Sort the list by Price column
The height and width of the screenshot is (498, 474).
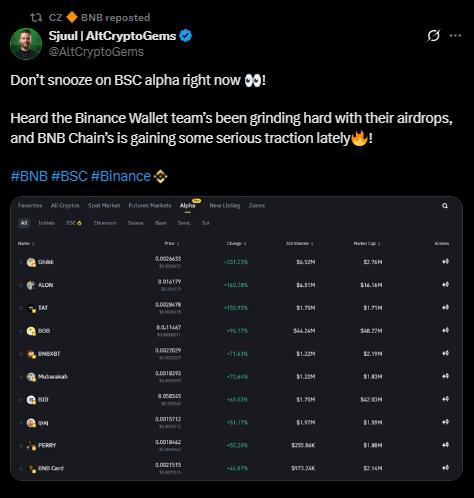tap(172, 243)
